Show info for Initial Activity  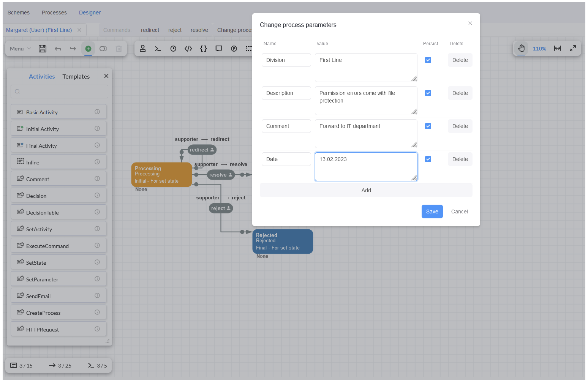click(97, 128)
